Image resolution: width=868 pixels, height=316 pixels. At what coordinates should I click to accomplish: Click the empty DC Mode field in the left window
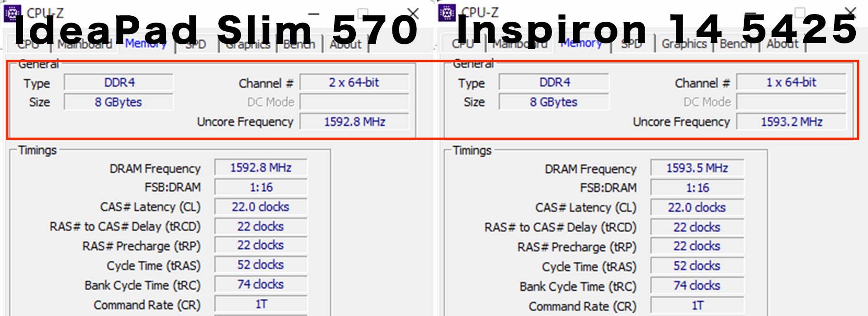(354, 102)
